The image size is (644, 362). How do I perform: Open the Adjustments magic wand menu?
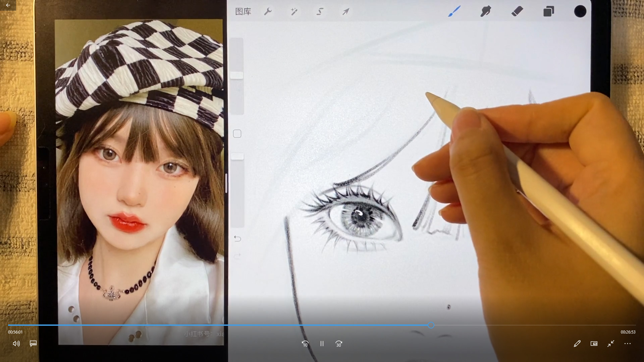point(294,12)
